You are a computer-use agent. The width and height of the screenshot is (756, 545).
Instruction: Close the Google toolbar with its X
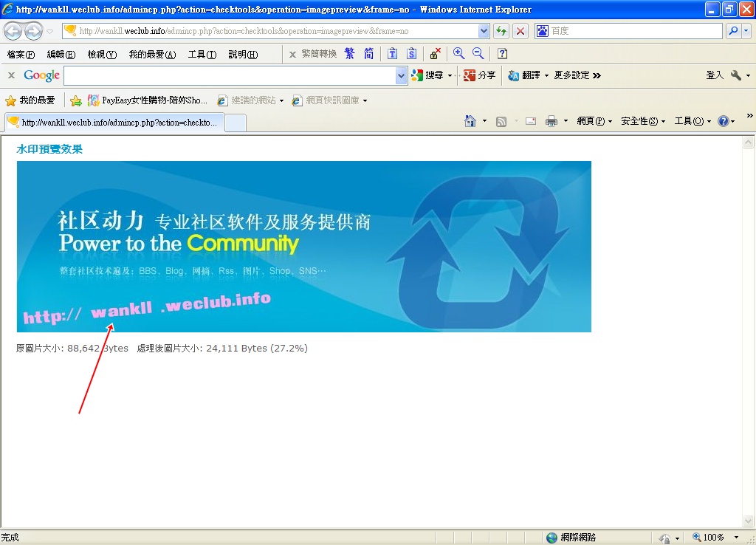coord(12,75)
